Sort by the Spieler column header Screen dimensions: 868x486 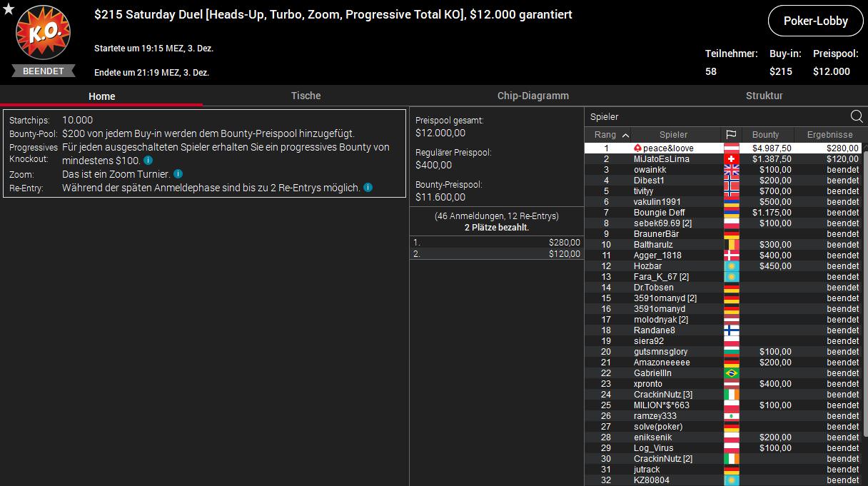[673, 135]
